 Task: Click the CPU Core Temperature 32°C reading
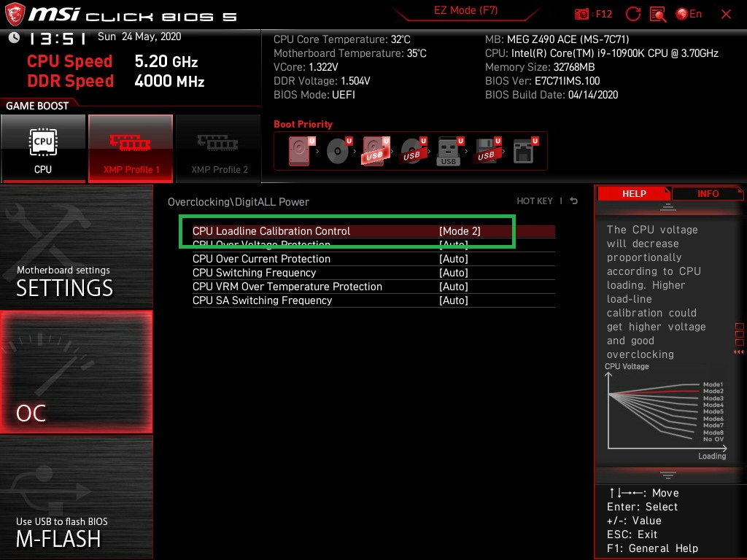click(342, 39)
